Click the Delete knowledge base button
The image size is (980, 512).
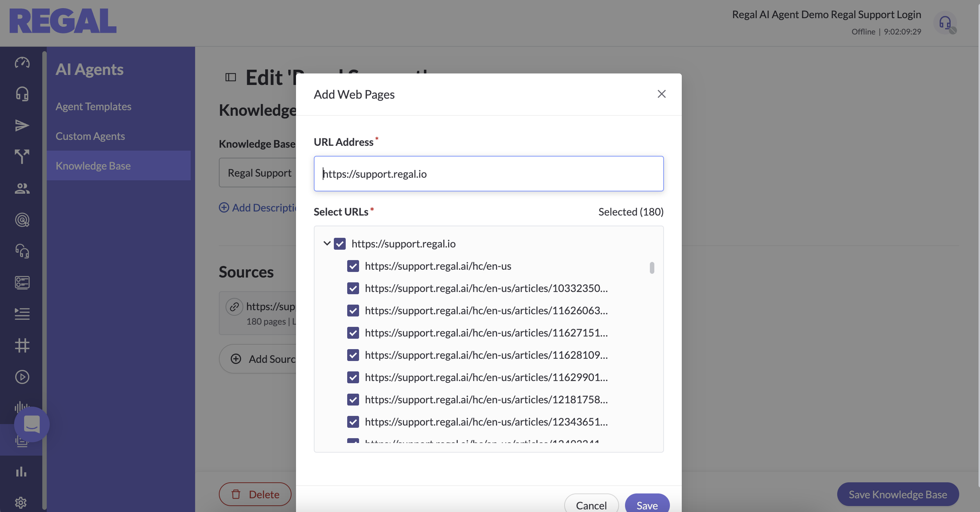pyautogui.click(x=255, y=494)
